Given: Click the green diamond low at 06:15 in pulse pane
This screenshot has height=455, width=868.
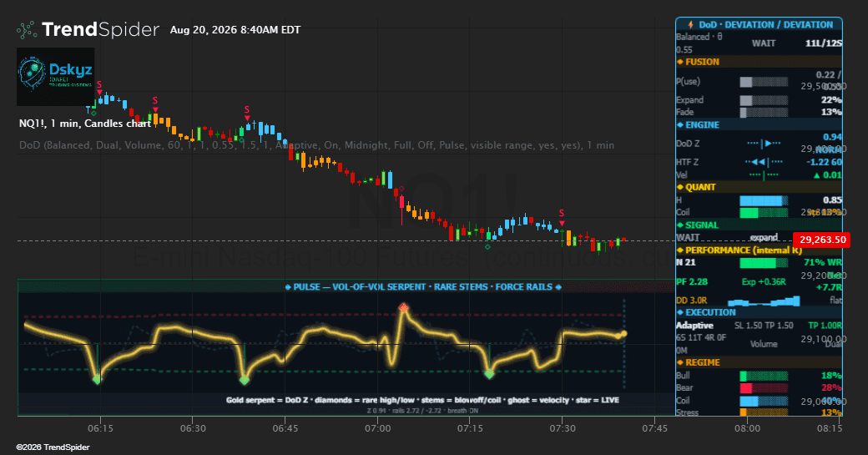Looking at the screenshot, I should (x=97, y=379).
